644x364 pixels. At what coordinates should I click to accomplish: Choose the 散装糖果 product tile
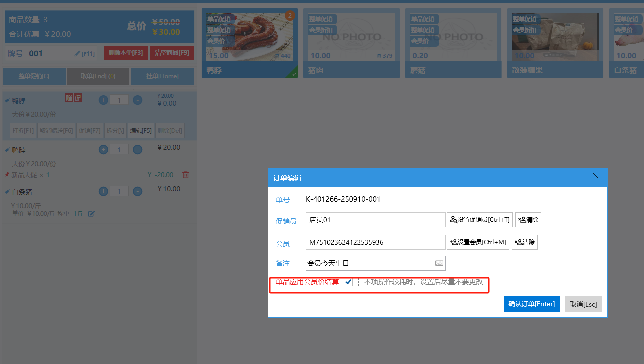click(x=555, y=43)
